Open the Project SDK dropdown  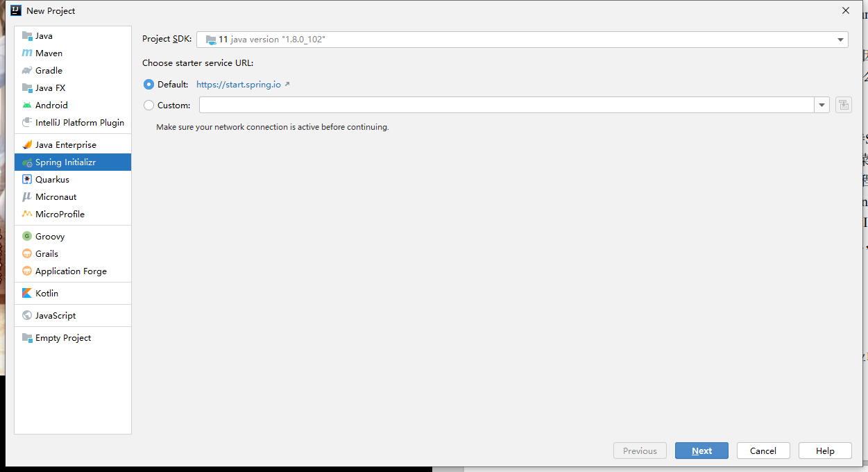pyautogui.click(x=522, y=40)
